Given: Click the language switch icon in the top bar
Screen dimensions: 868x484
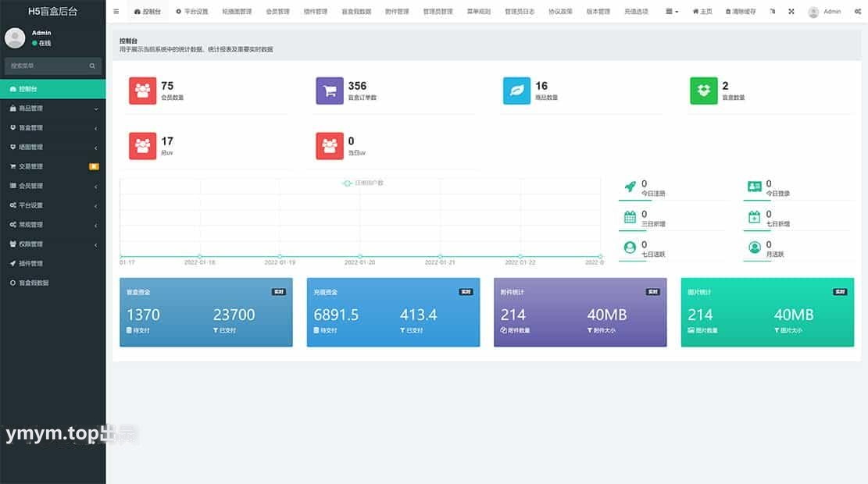Looking at the screenshot, I should (x=772, y=11).
